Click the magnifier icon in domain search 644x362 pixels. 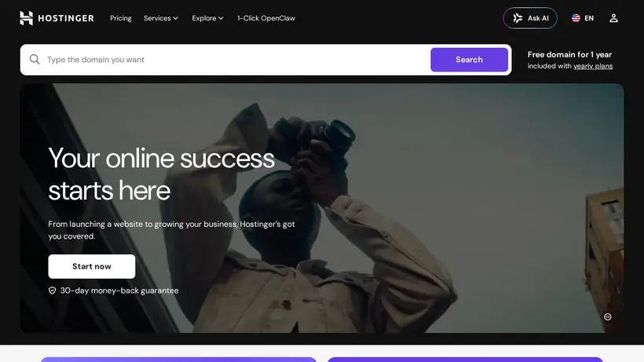(35, 60)
